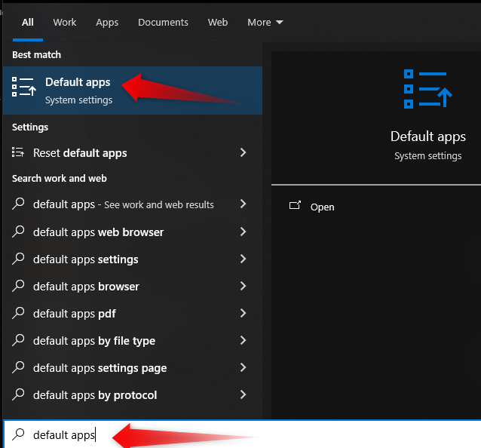Open the More dropdown menu

tap(265, 23)
